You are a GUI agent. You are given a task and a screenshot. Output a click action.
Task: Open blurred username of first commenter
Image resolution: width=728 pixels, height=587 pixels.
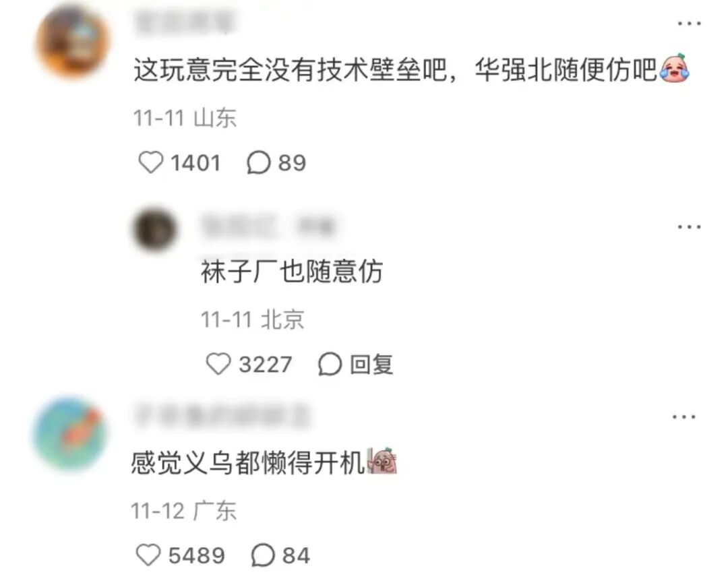click(184, 22)
